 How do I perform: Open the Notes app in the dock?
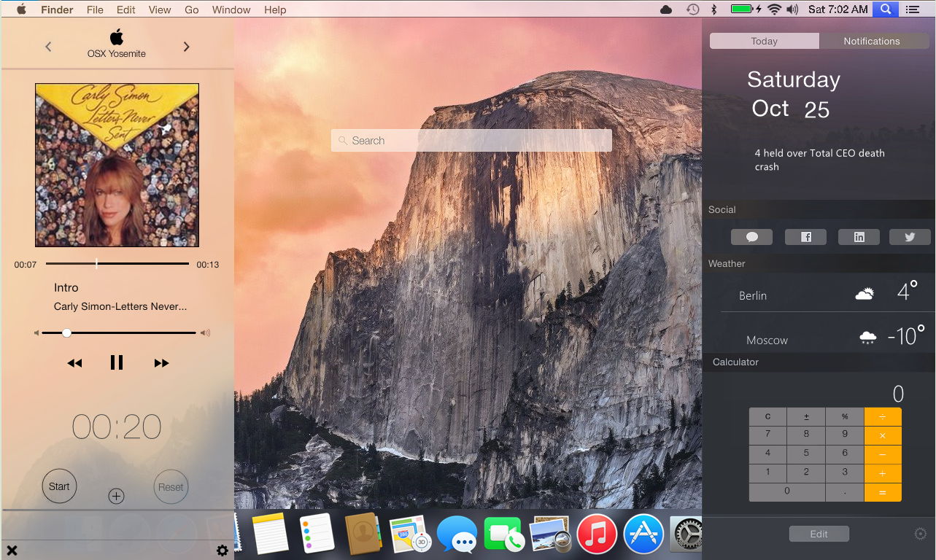click(270, 533)
